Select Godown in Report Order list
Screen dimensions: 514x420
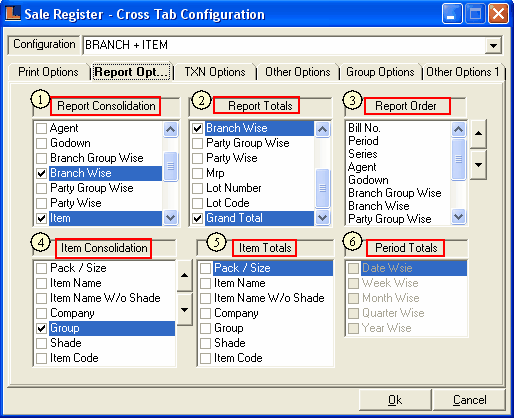(368, 180)
